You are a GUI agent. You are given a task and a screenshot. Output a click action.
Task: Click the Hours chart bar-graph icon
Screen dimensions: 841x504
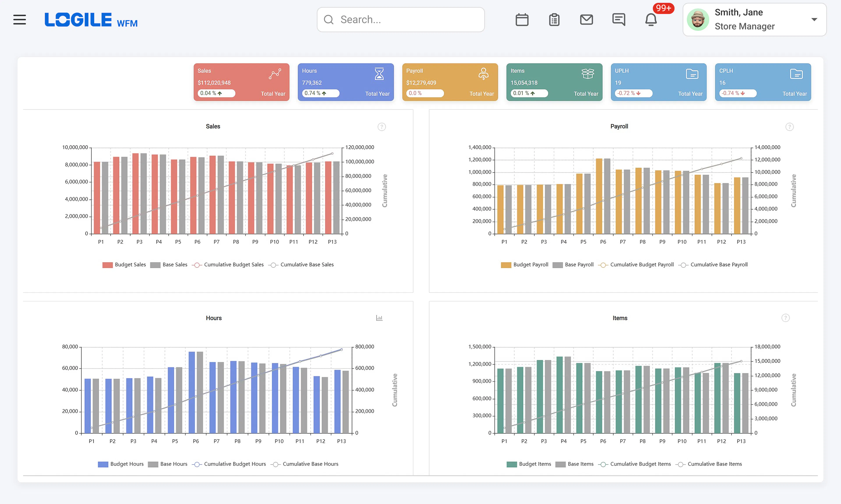pyautogui.click(x=379, y=318)
